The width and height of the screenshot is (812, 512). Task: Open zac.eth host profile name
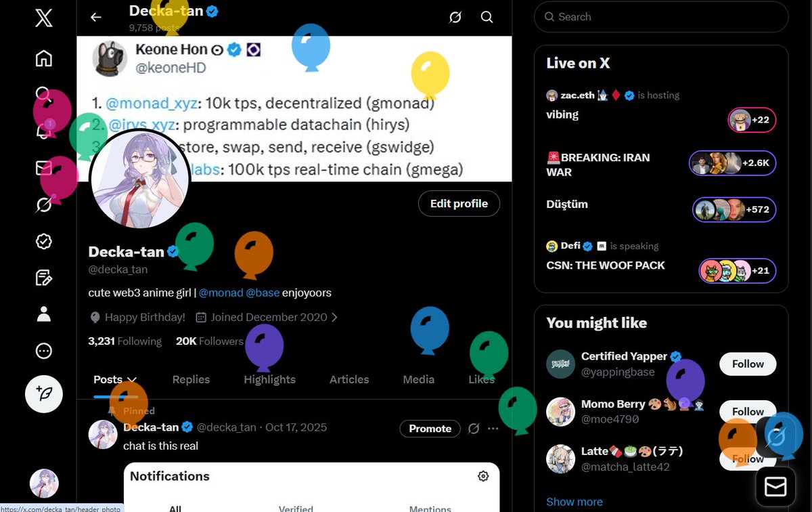click(x=579, y=95)
